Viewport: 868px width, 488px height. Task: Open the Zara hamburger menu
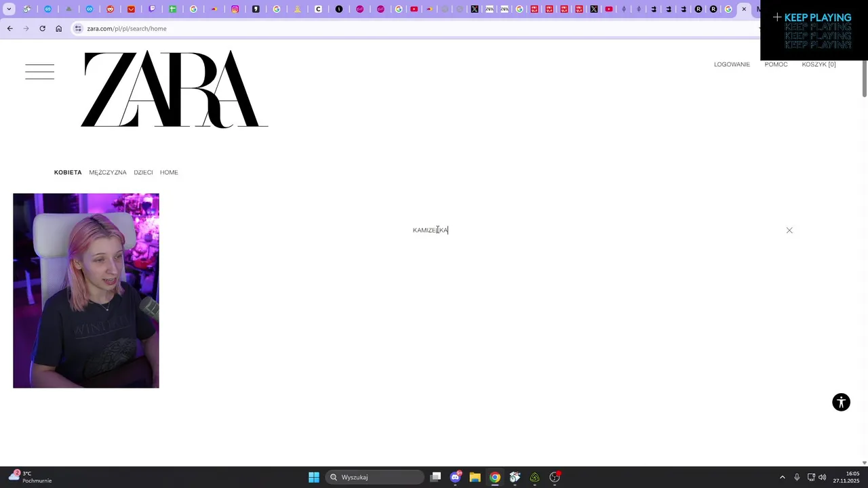[39, 72]
